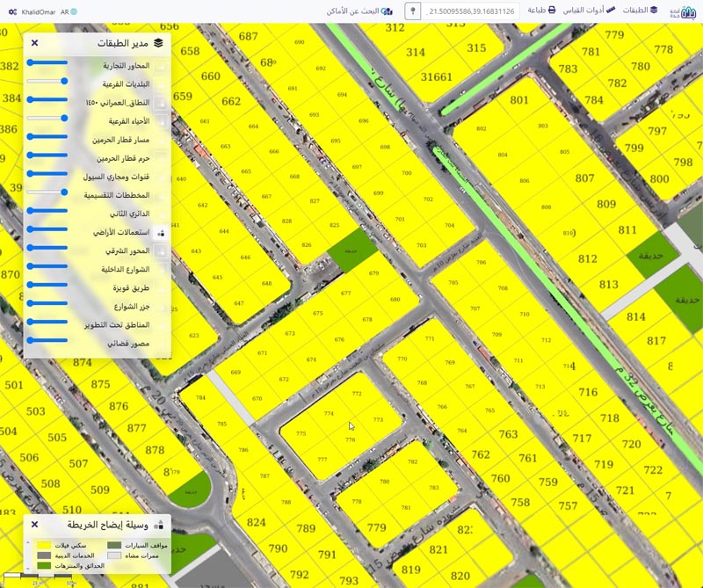The width and height of the screenshot is (703, 588).
Task: Open the طباعة print option
Action: click(540, 11)
